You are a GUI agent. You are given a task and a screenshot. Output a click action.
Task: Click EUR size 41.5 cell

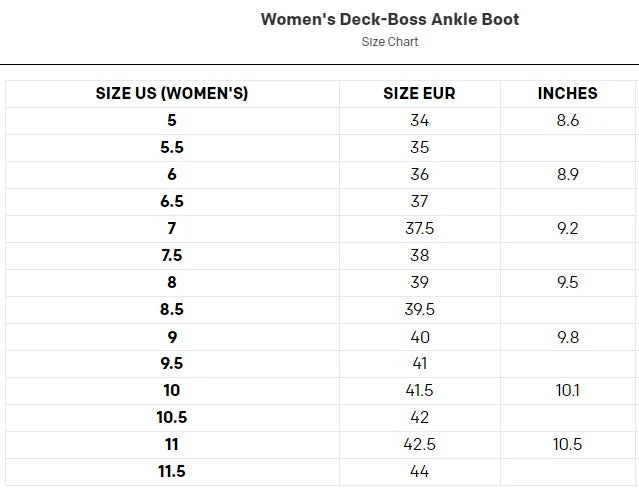(x=419, y=390)
